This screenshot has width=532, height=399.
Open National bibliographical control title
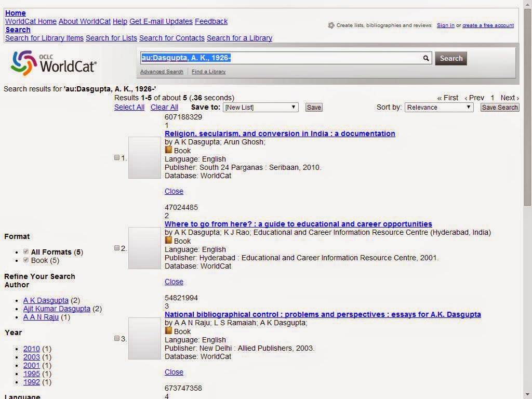point(323,314)
